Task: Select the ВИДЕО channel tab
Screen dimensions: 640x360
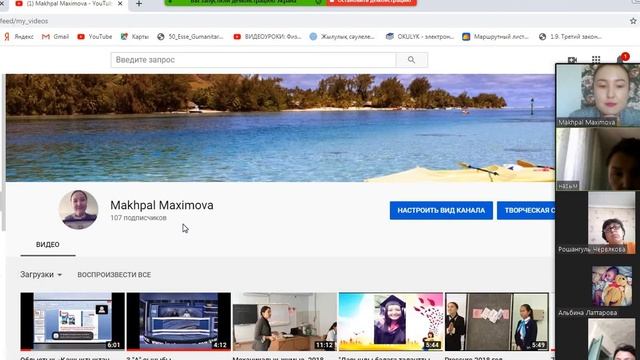Action: click(48, 244)
